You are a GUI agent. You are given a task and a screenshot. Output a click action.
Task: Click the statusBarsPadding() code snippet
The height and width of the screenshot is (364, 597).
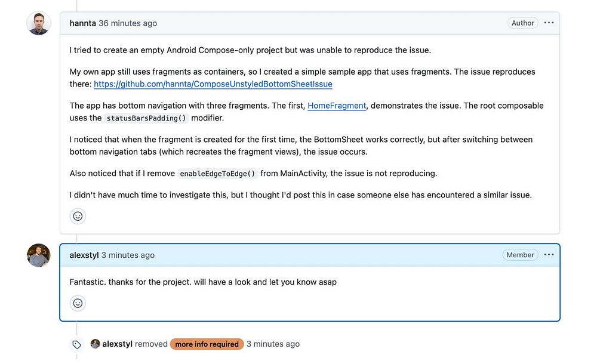[x=147, y=118]
